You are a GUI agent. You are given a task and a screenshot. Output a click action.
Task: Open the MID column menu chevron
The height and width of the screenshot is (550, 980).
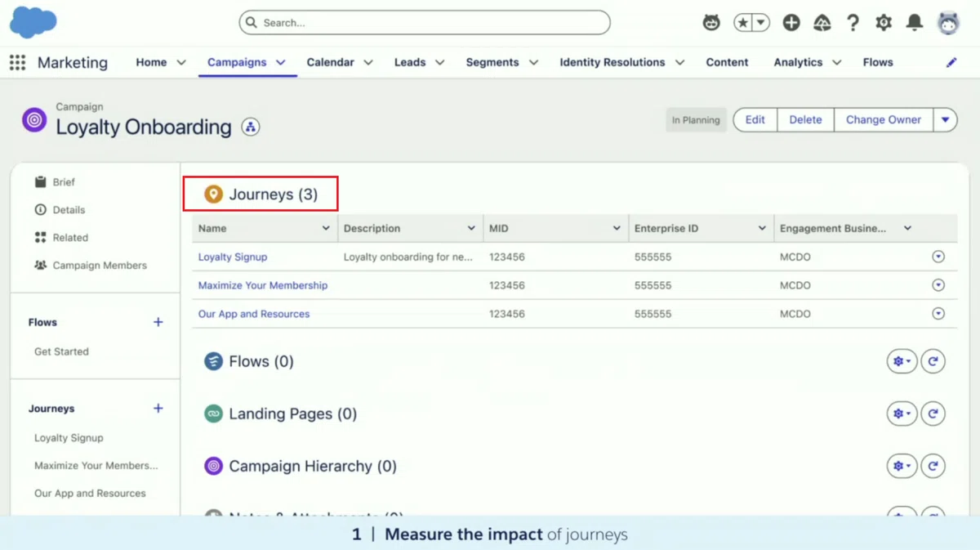617,228
